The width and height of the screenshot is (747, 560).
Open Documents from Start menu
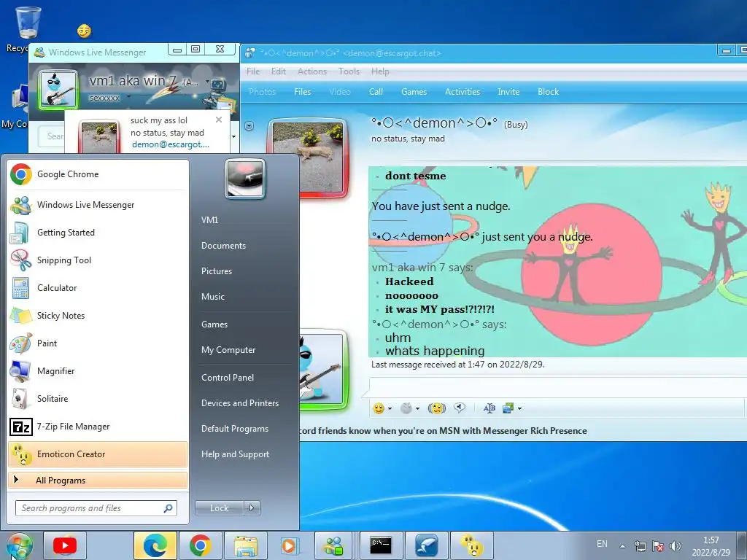[x=223, y=246]
